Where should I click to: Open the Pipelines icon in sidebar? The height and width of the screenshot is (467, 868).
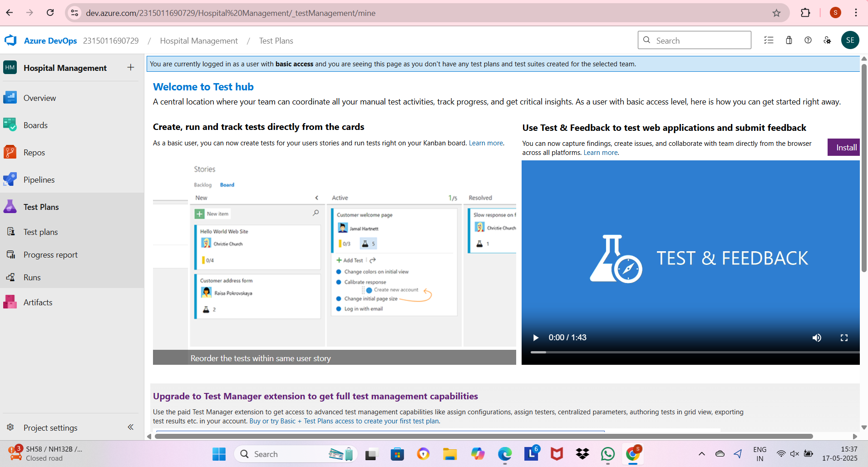pyautogui.click(x=10, y=179)
